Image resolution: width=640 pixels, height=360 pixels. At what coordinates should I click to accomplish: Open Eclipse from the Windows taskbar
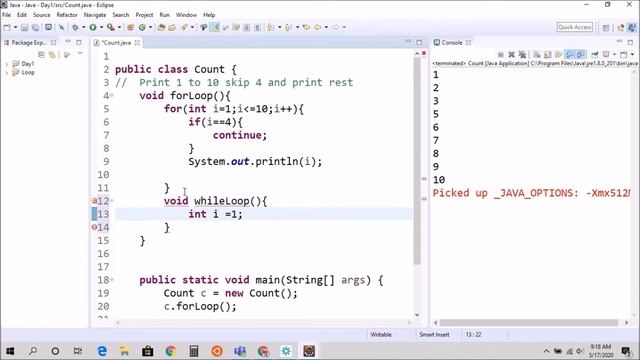coord(309,351)
